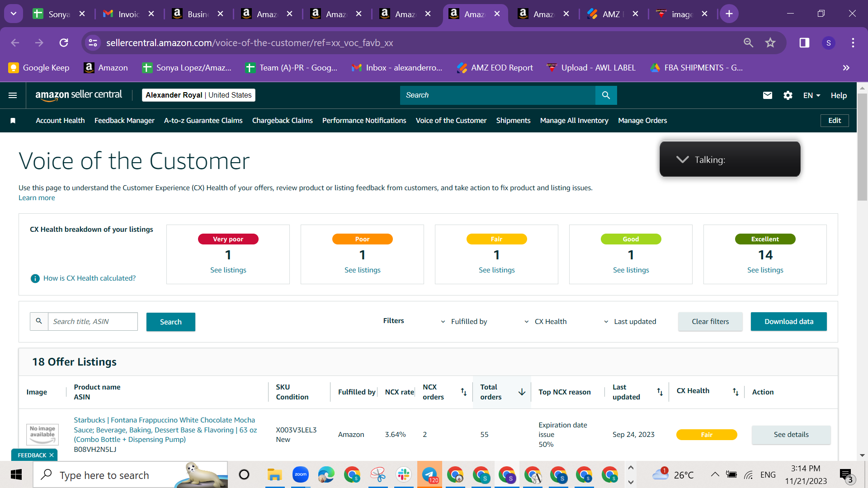This screenshot has width=868, height=488.
Task: Click the Edit favorites button
Action: [x=835, y=121]
